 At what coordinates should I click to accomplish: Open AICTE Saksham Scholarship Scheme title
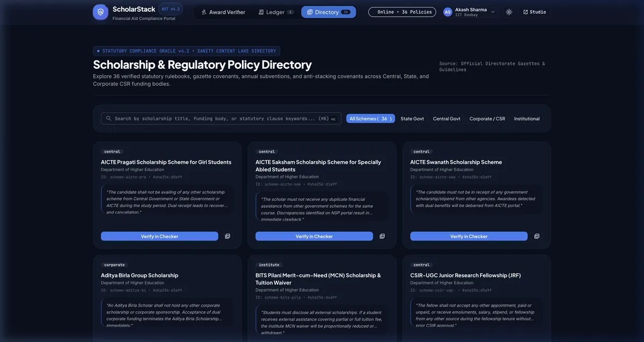(x=318, y=165)
